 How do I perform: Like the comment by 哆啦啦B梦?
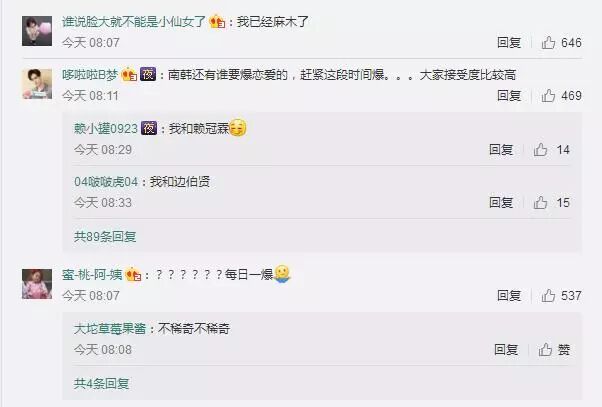(561, 96)
